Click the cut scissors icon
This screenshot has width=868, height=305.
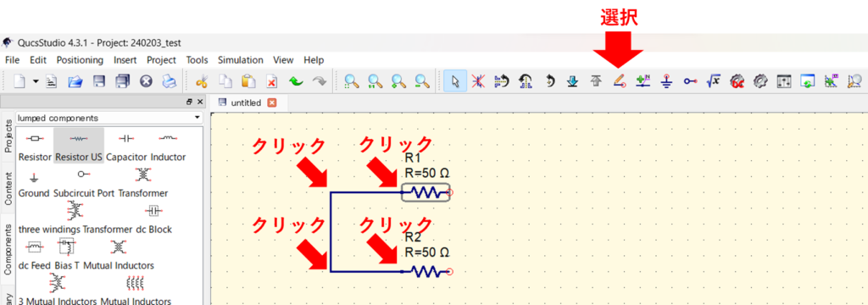tap(202, 82)
